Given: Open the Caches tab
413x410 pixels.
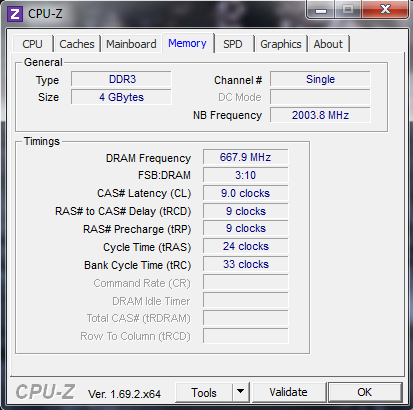Looking at the screenshot, I should (77, 44).
